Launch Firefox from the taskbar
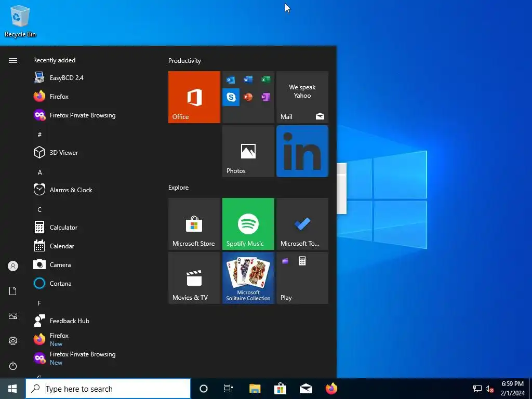 point(331,389)
